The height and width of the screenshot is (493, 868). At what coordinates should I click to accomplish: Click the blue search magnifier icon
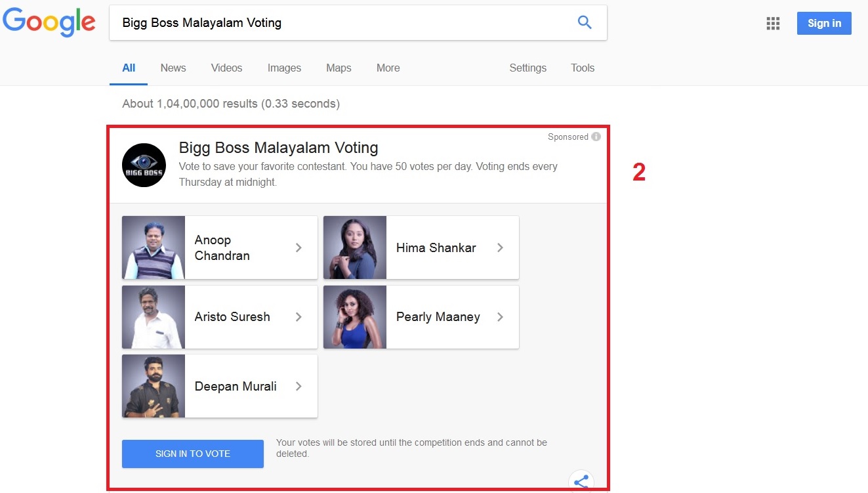pos(584,23)
